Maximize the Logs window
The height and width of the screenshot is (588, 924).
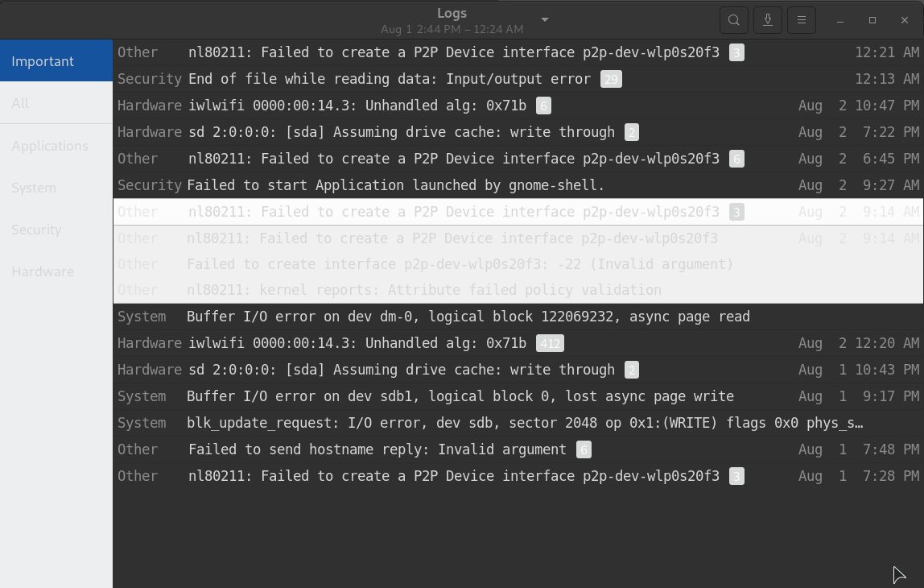point(872,20)
